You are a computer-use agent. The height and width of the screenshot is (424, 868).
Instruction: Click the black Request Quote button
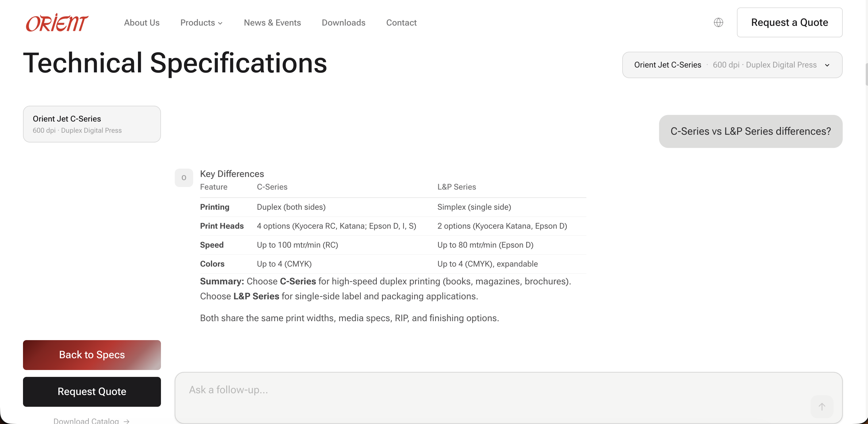coord(92,391)
